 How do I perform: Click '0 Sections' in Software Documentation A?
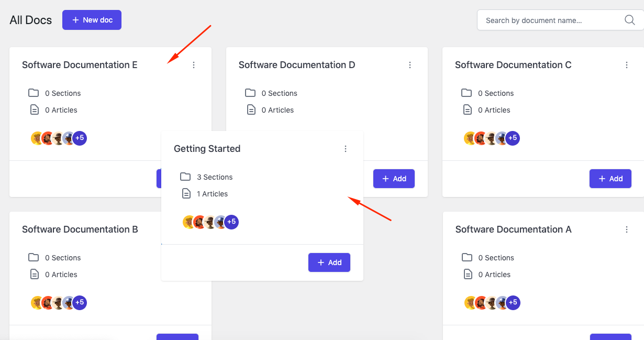point(496,258)
